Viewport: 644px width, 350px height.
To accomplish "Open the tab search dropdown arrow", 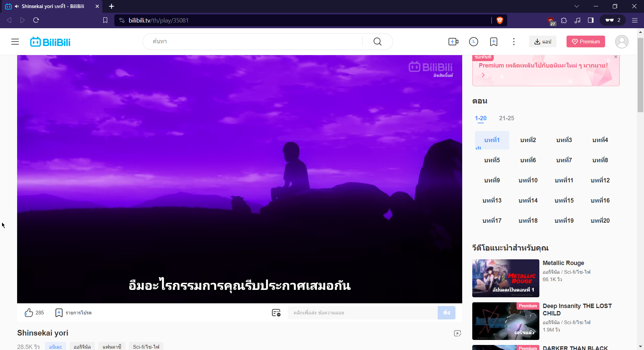I will (x=577, y=6).
